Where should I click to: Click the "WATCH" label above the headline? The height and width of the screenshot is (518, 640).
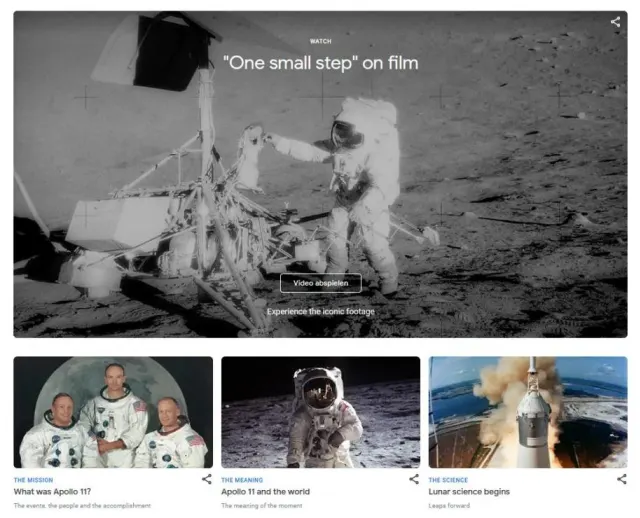[x=321, y=41]
